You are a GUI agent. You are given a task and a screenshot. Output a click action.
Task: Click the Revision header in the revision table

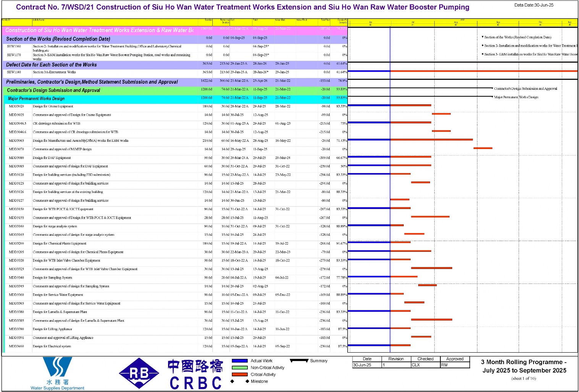396,359
